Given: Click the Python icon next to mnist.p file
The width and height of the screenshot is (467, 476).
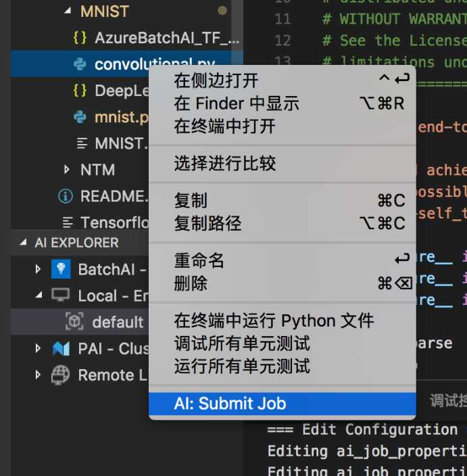Looking at the screenshot, I should [80, 117].
